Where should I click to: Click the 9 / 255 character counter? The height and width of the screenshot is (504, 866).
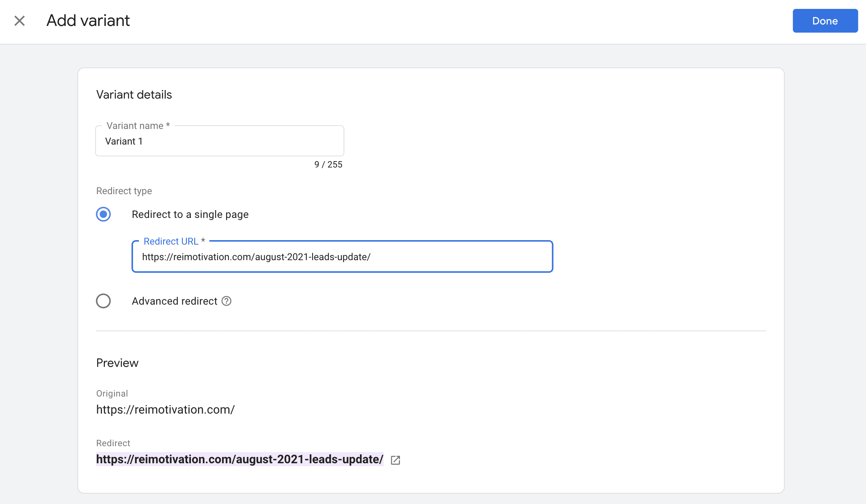point(328,165)
